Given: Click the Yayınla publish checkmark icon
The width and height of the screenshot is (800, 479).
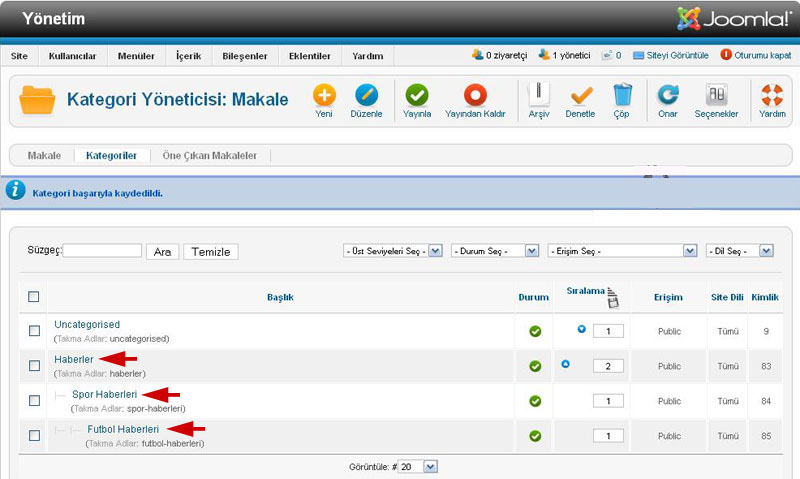Looking at the screenshot, I should coord(417,95).
